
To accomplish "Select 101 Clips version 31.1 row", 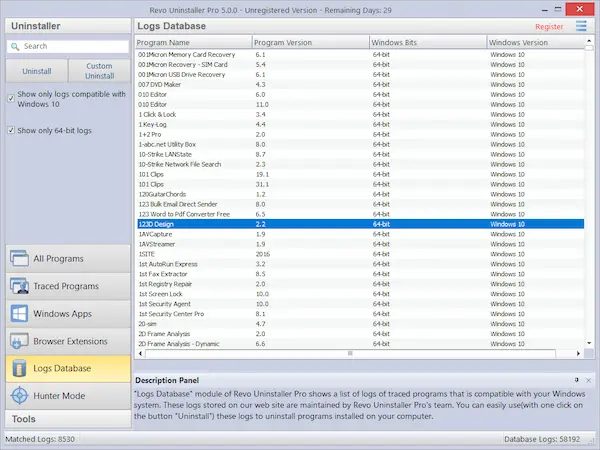I will (360, 184).
